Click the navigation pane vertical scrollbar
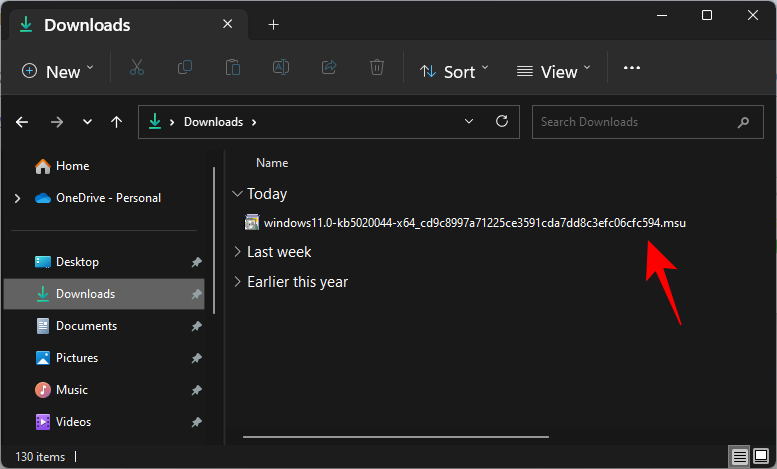The image size is (777, 469). (x=214, y=240)
